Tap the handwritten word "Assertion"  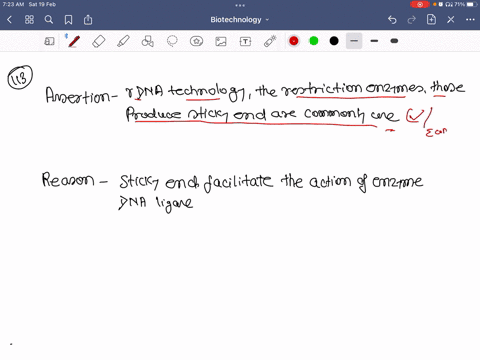click(78, 95)
